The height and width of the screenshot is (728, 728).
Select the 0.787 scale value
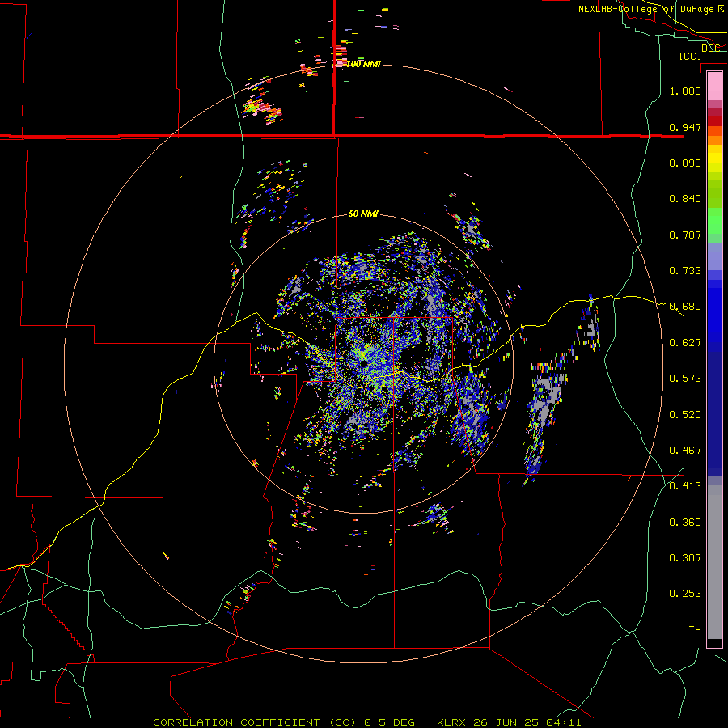click(x=685, y=235)
